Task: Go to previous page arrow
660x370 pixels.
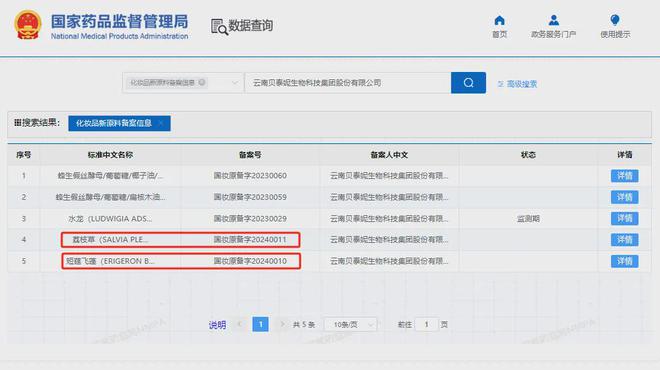Action: point(240,324)
